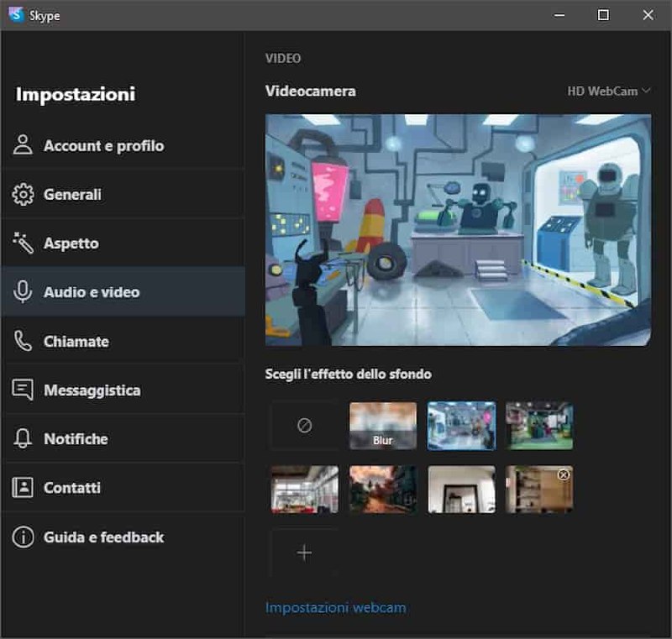The height and width of the screenshot is (639, 672).
Task: Open Chiamate using the phone icon
Action: pyautogui.click(x=23, y=341)
